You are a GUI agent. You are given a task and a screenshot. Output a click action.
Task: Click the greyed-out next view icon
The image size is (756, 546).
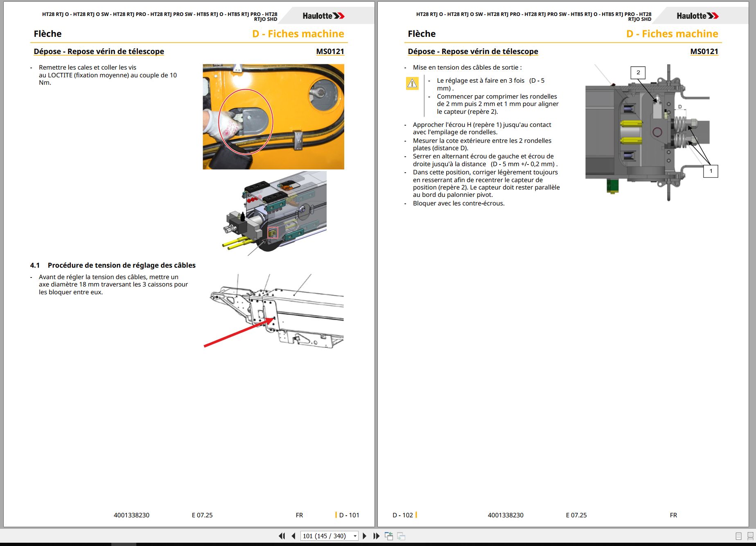coord(401,536)
